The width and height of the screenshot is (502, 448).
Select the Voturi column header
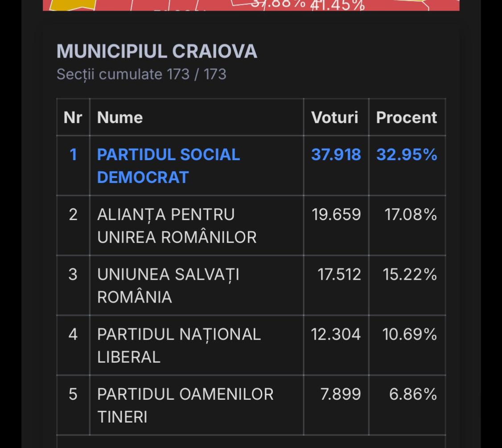334,117
